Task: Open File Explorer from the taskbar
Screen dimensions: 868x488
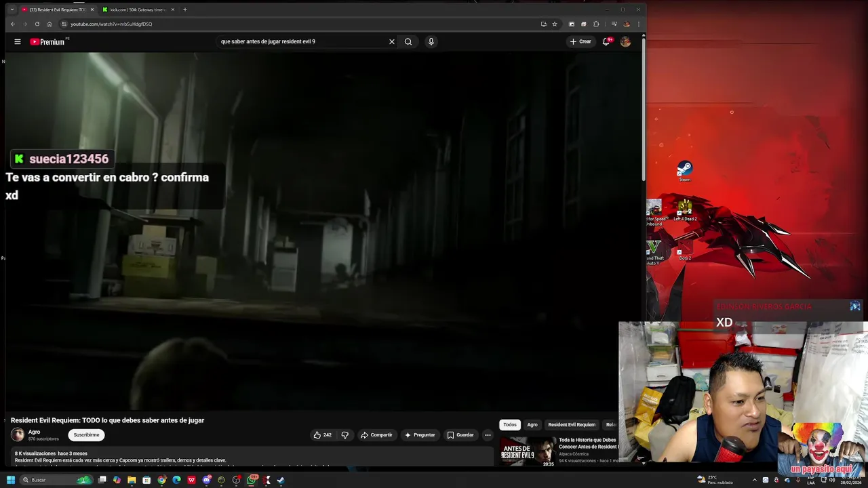Action: tap(132, 480)
